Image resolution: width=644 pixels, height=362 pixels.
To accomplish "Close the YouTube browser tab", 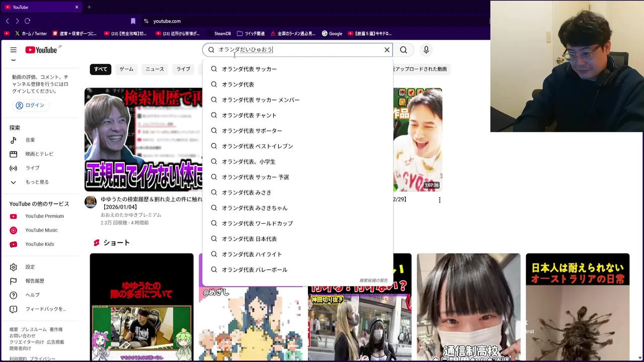I will point(76,7).
